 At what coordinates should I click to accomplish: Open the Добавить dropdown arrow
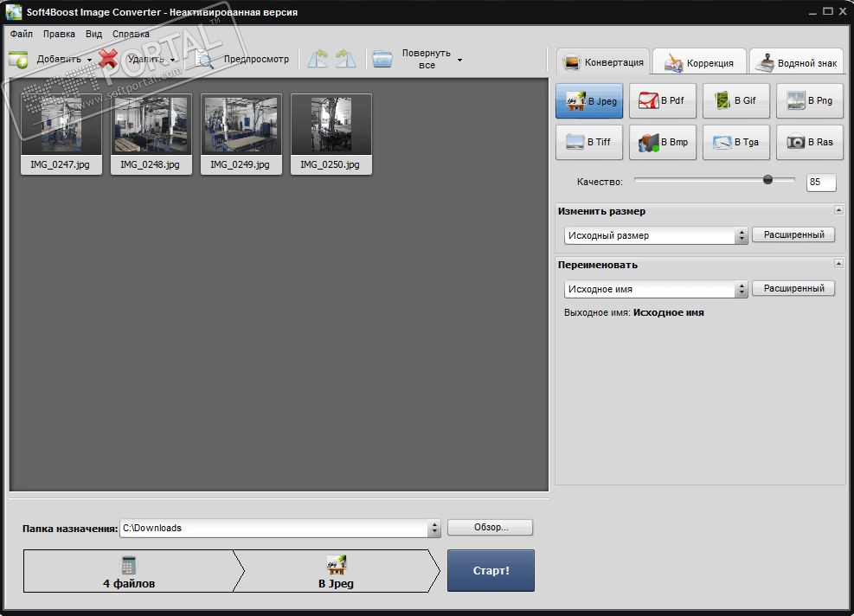click(89, 60)
